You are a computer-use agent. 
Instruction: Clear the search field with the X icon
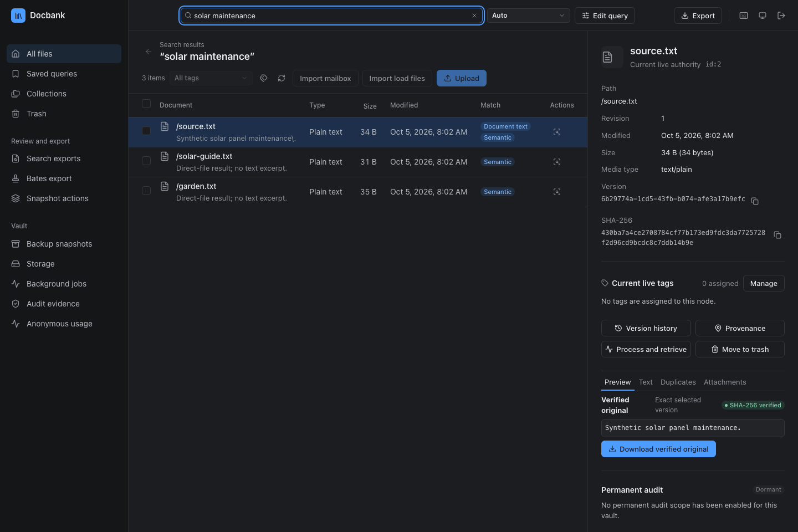pyautogui.click(x=474, y=16)
